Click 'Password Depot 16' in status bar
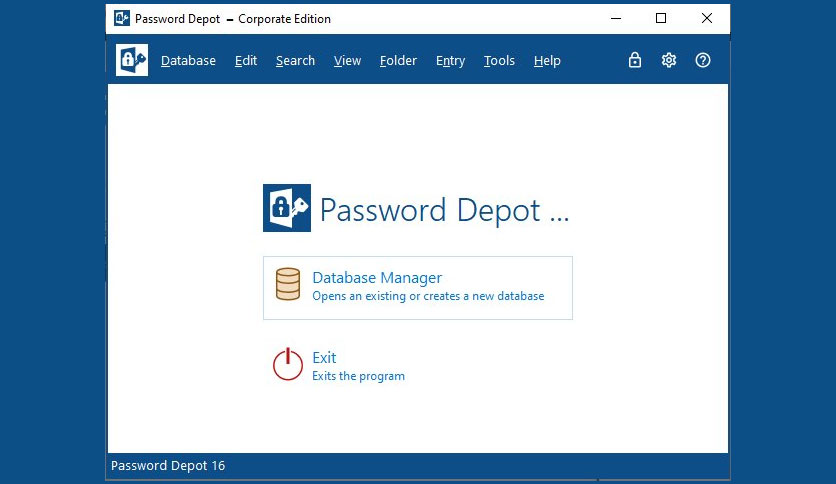This screenshot has width=836, height=484. click(x=168, y=466)
